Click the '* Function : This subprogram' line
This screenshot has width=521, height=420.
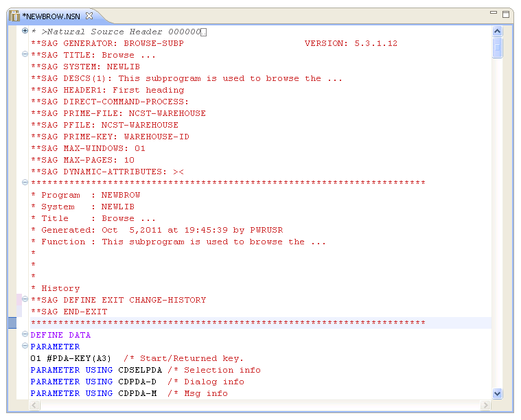click(x=178, y=242)
